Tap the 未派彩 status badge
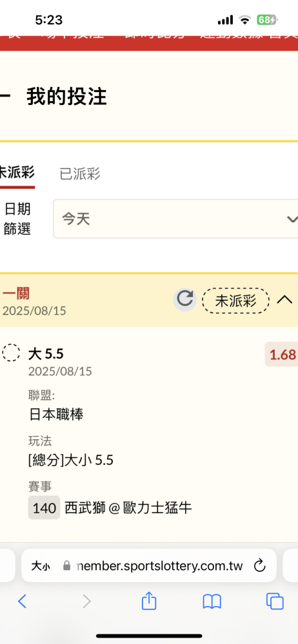The width and height of the screenshot is (298, 644). click(236, 301)
